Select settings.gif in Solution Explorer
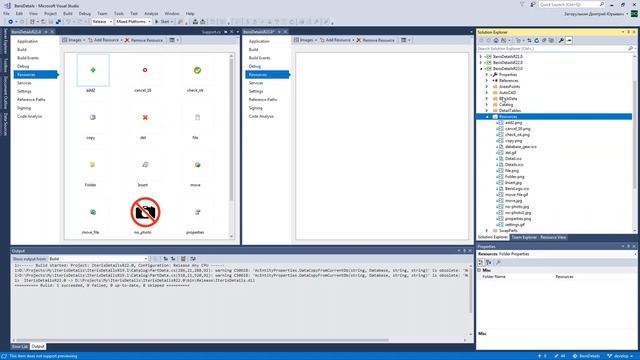 point(515,224)
